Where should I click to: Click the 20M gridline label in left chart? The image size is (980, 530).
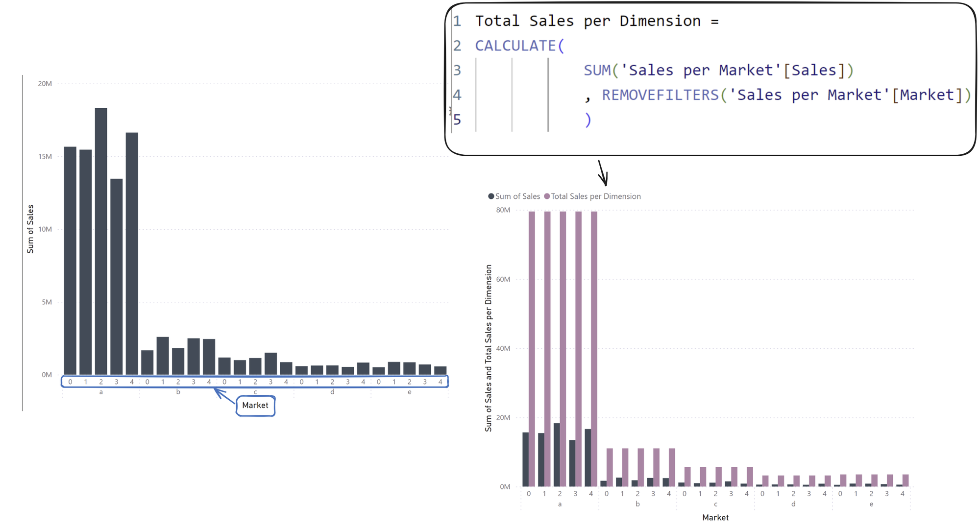[x=45, y=84]
